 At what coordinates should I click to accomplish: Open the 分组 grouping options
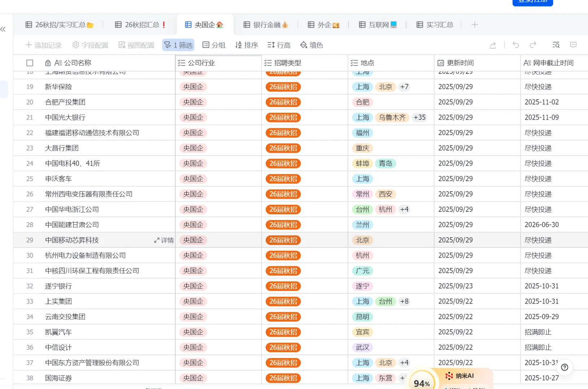(214, 45)
